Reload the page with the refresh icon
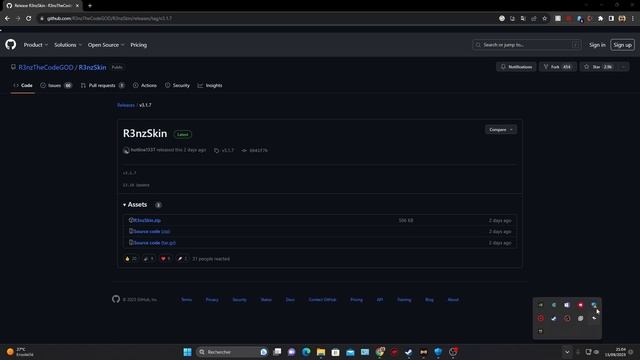 (x=29, y=18)
